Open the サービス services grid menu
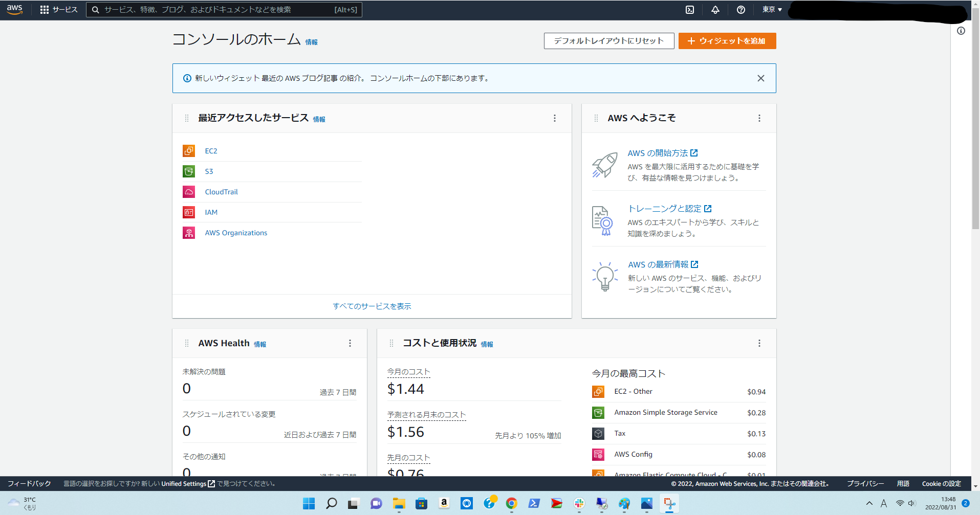 click(58, 10)
